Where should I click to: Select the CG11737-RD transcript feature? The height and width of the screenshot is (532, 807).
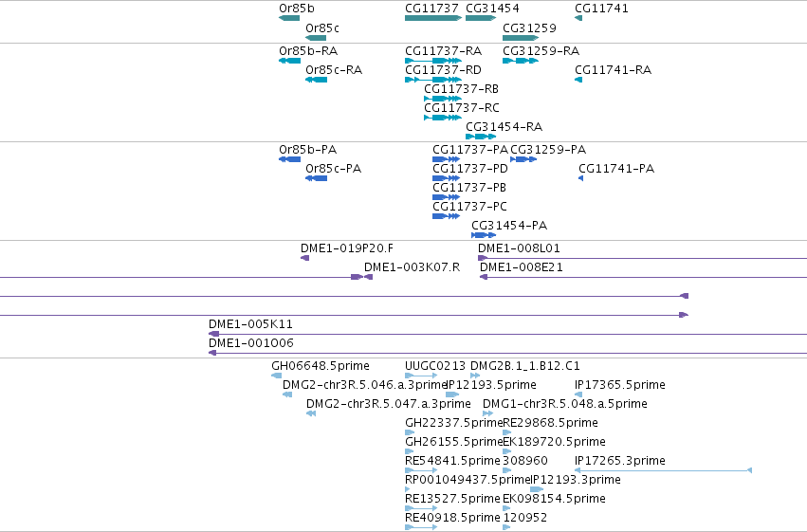pos(433,80)
